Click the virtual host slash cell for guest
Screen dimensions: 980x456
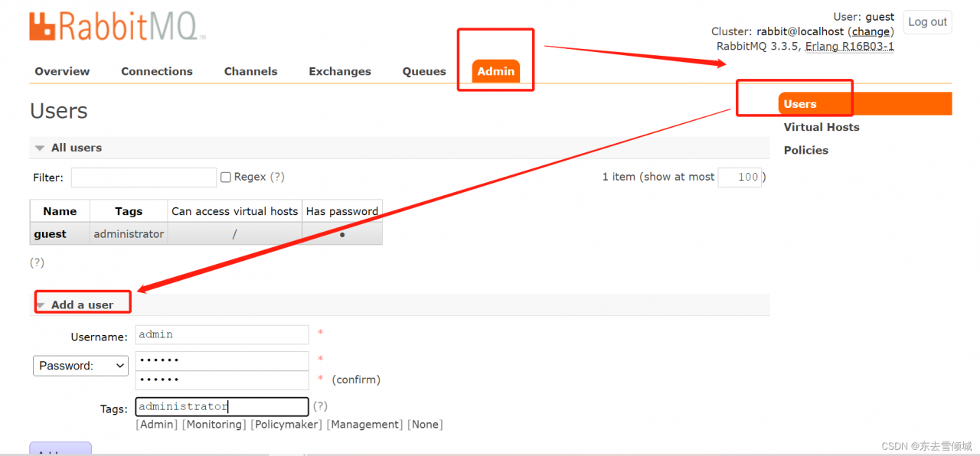234,234
